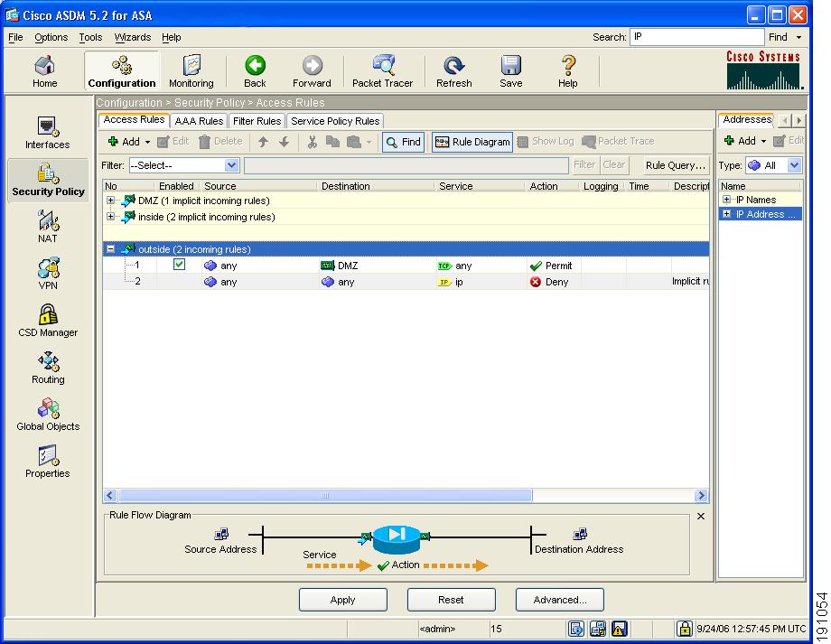Open Help from toolbar
This screenshot has width=831, height=644.
tap(567, 71)
